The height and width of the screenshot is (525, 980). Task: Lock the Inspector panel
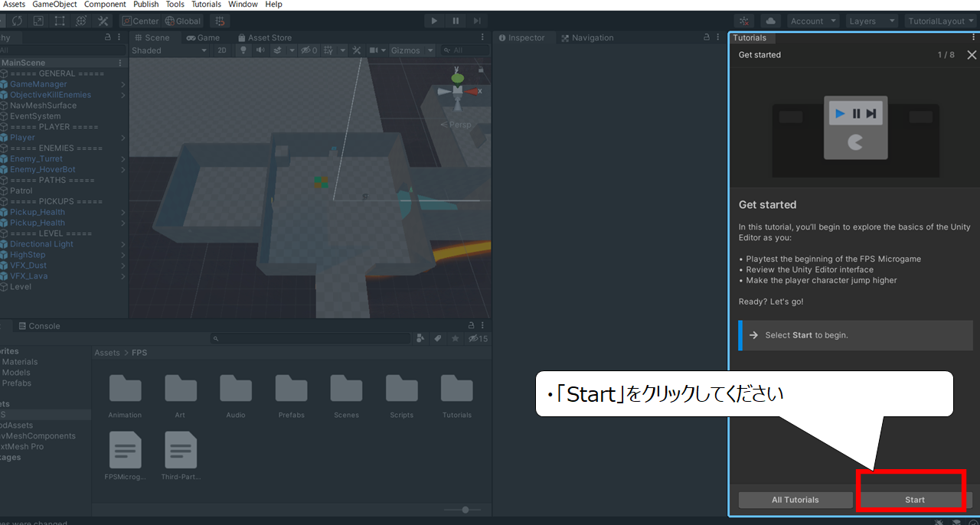(708, 37)
